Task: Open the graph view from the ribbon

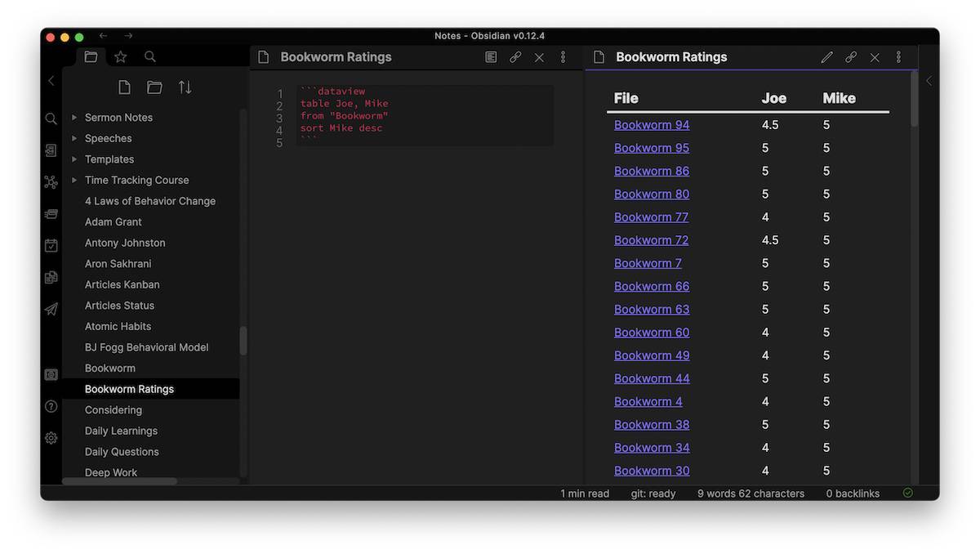Action: coord(51,181)
